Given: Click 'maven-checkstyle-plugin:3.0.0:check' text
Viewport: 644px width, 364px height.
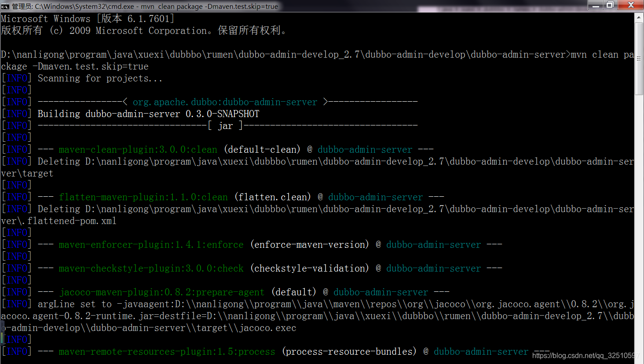Looking at the screenshot, I should [x=151, y=268].
